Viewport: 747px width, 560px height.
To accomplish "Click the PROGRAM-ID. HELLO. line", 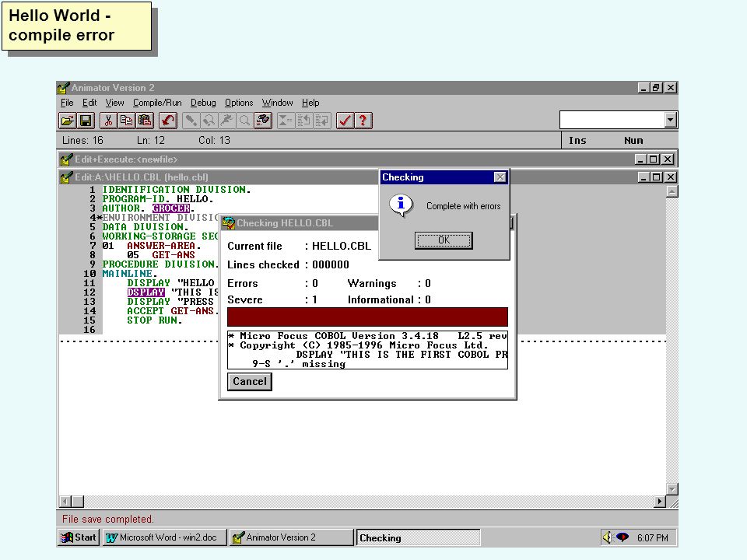I will tap(158, 199).
